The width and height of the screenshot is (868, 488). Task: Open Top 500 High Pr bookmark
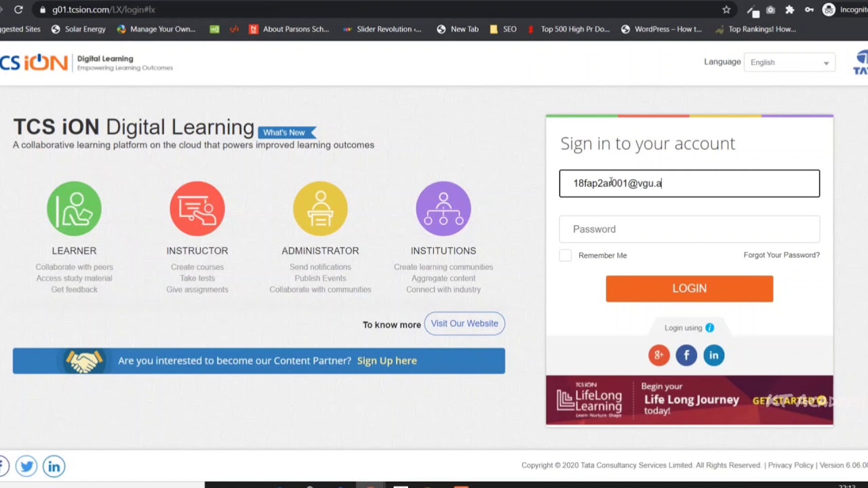[x=568, y=29]
